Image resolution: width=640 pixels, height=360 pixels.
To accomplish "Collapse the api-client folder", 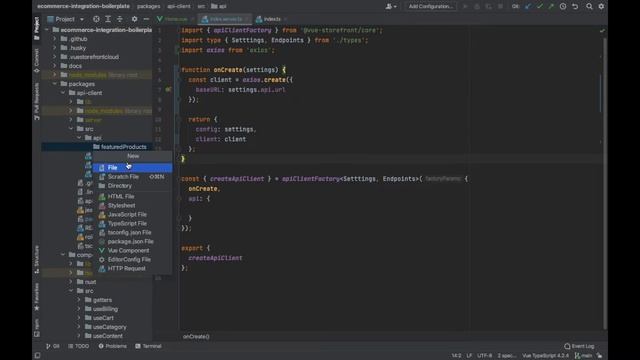I will click(63, 93).
